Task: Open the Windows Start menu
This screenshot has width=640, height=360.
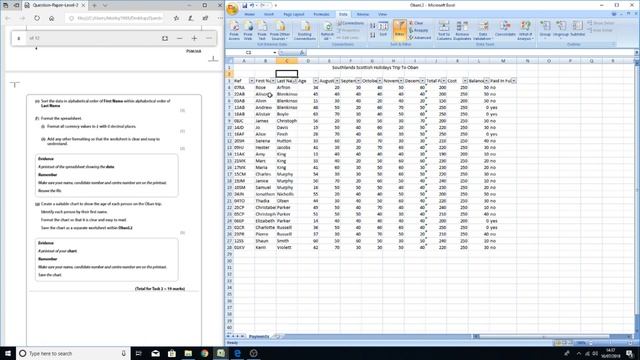Action: click(x=8, y=353)
